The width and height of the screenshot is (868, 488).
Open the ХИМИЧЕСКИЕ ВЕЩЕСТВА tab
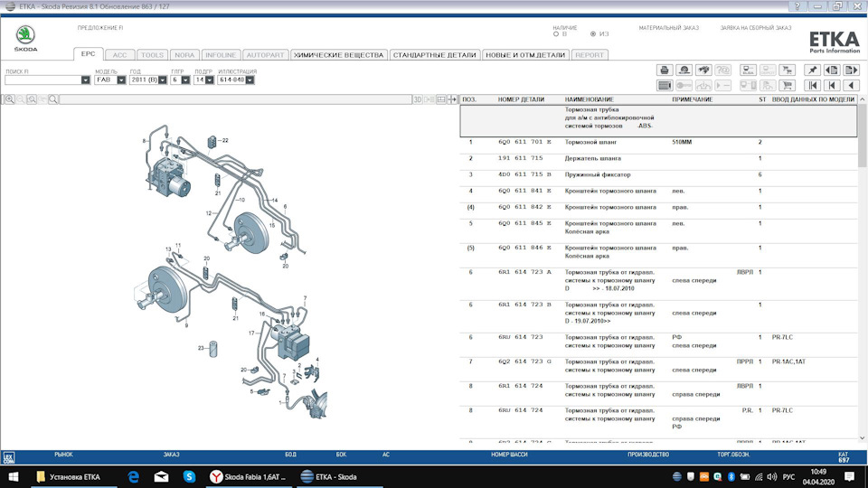pyautogui.click(x=338, y=55)
